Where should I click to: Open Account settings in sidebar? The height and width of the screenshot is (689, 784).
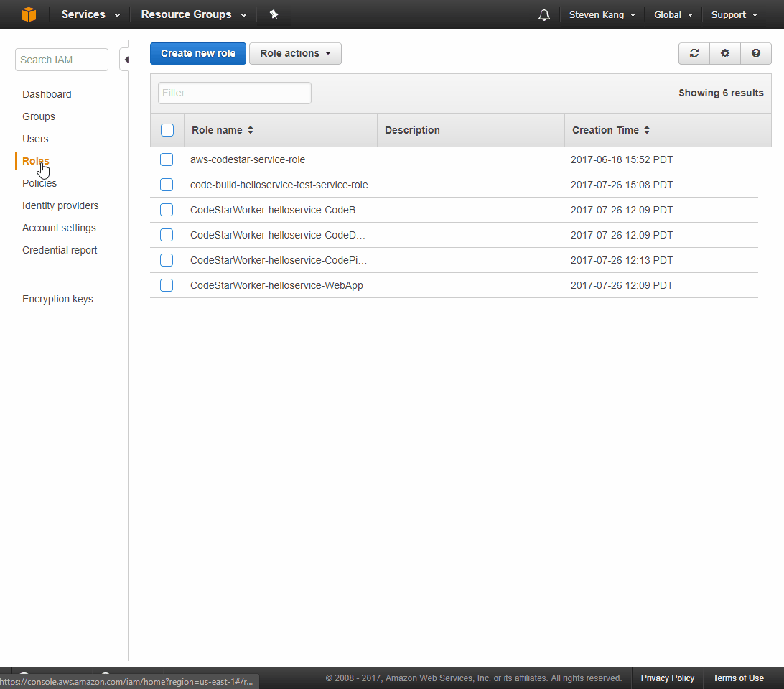point(59,228)
